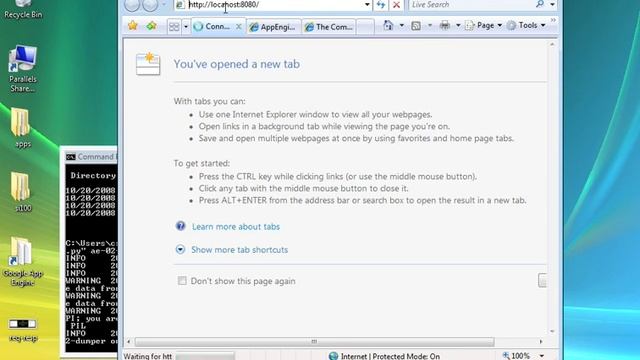
Task: Switch to the The Com... tab
Action: 329,27
